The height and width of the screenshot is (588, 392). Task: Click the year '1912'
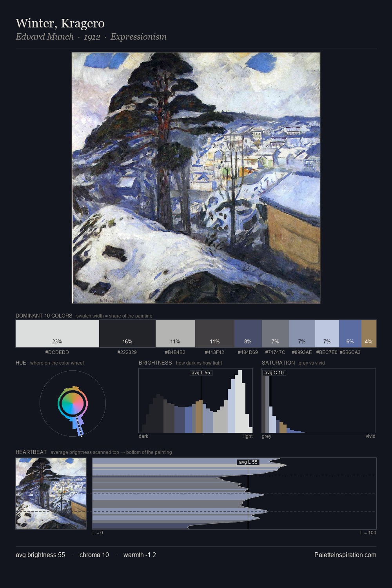click(x=92, y=37)
